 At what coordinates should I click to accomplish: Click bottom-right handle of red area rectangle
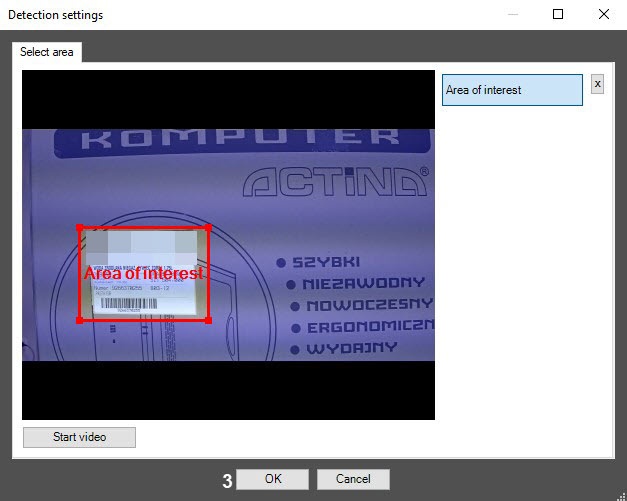[208, 320]
